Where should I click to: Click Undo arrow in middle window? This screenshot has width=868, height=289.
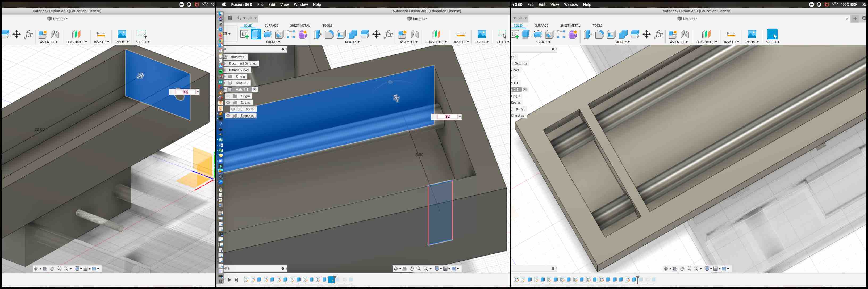tap(239, 18)
